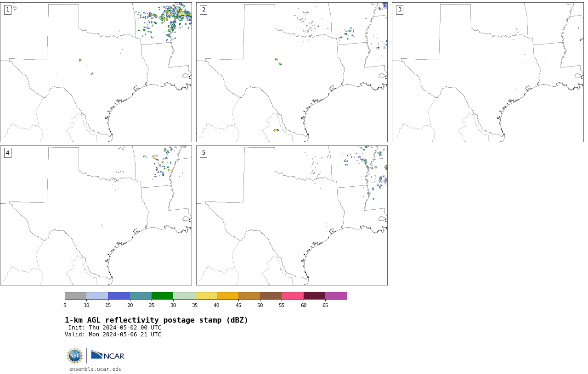Click the panel number label '5'
The image size is (588, 374).
click(204, 153)
